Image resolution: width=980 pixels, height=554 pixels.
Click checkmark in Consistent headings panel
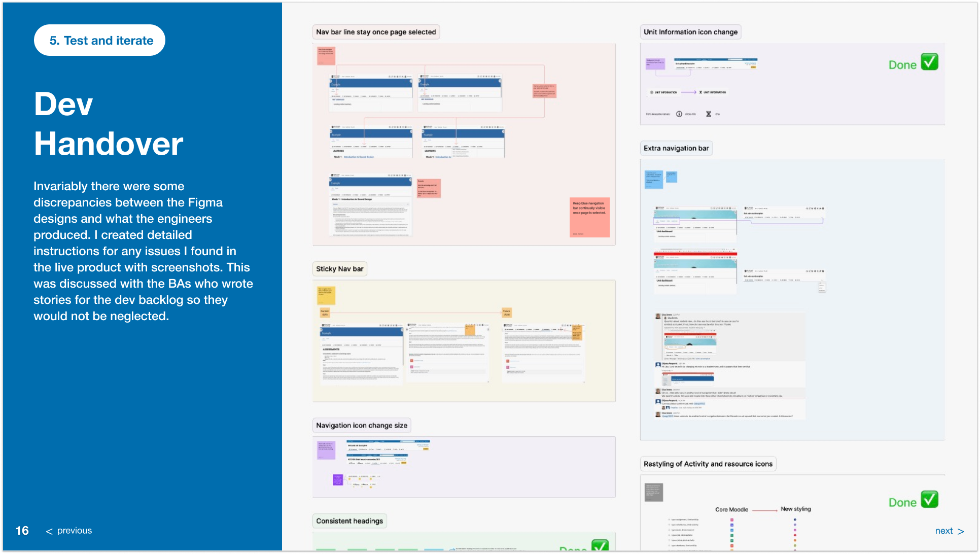coord(600,546)
